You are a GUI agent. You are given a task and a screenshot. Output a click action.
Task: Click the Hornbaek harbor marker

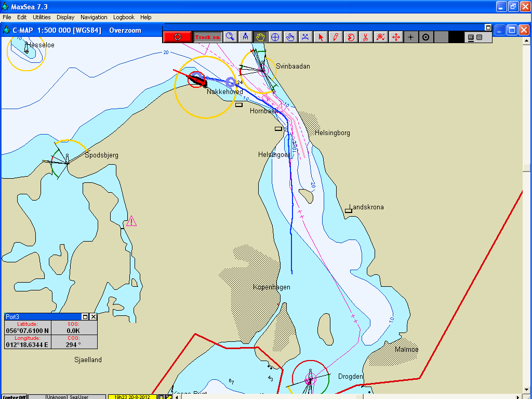click(x=239, y=105)
